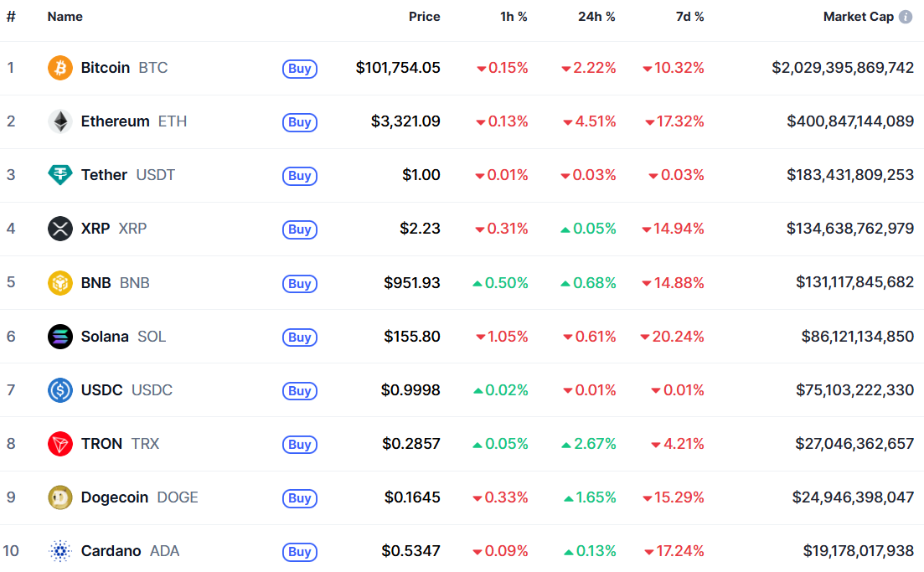Click the Tether logo icon
This screenshot has width=924, height=572.
point(60,175)
